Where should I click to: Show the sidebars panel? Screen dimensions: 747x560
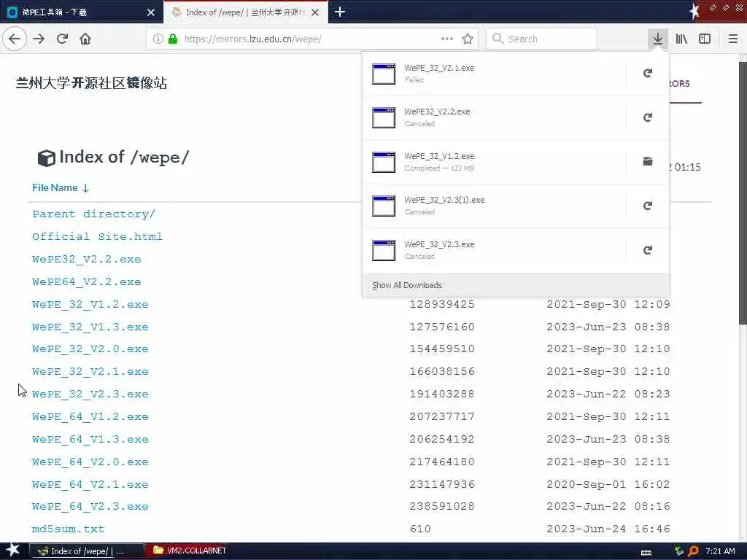pos(705,39)
